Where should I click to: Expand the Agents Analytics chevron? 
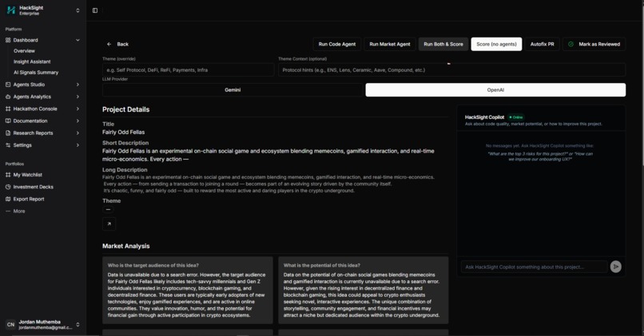point(78,97)
